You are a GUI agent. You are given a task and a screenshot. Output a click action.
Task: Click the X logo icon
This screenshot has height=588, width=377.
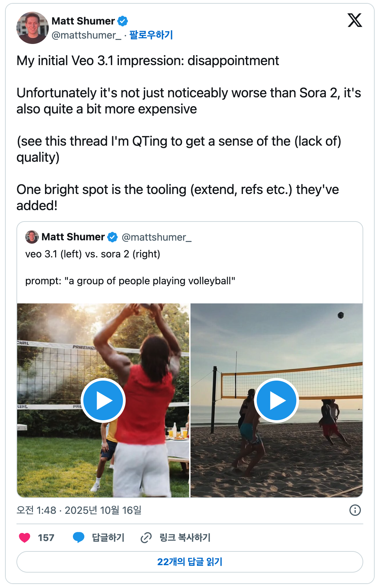pyautogui.click(x=354, y=20)
